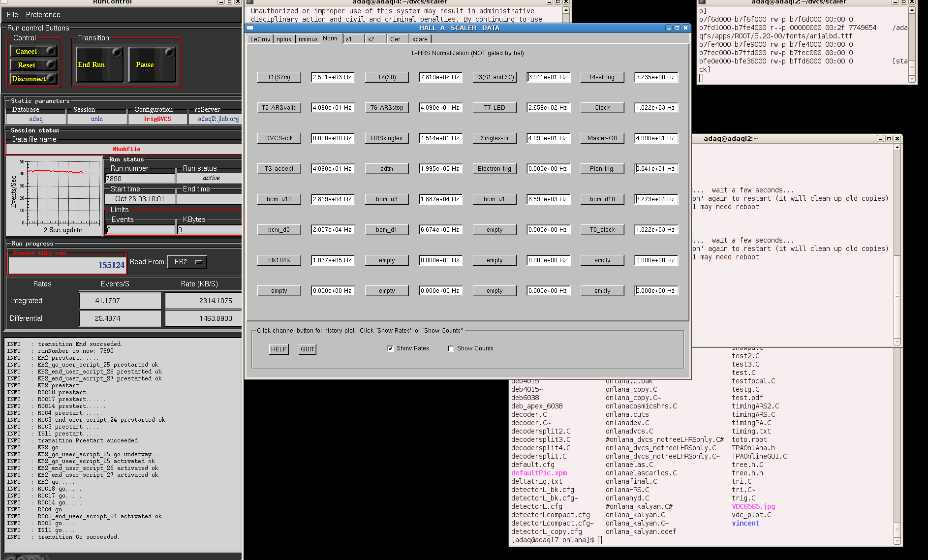Click the bcm_u10 channel button
This screenshot has width=928, height=560.
coord(279,199)
